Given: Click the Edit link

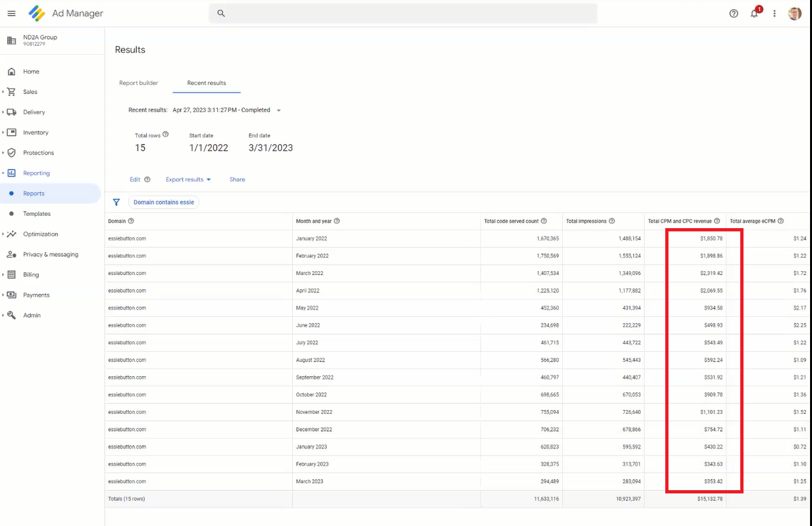Looking at the screenshot, I should click(135, 179).
